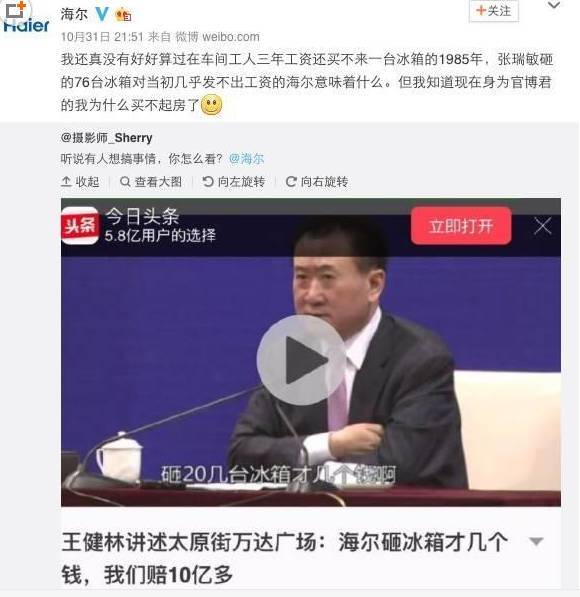The image size is (580, 597).
Task: Collapse the image with 收起
Action: pyautogui.click(x=80, y=182)
